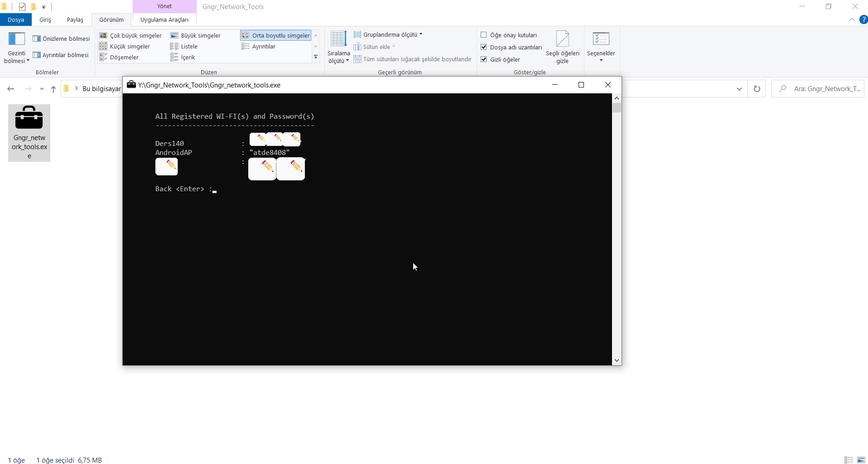The image size is (868, 464).
Task: Open the Gezinti bölmesi navigation pane menu
Action: 17,48
